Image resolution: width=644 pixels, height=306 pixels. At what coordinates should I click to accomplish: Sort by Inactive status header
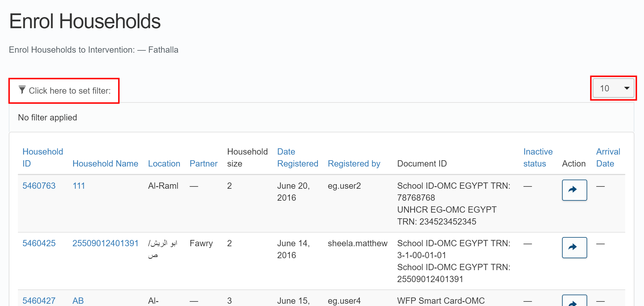(538, 157)
